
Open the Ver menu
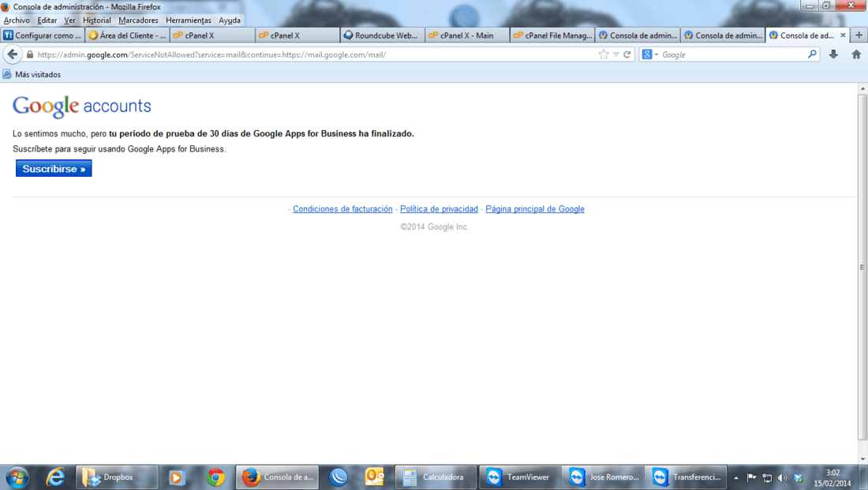tap(69, 20)
